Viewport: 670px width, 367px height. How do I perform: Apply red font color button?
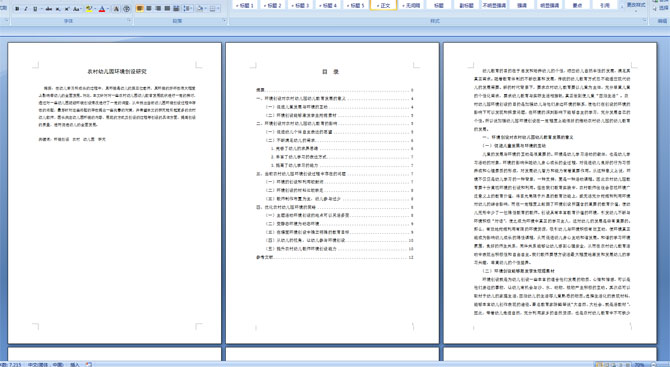[x=102, y=9]
